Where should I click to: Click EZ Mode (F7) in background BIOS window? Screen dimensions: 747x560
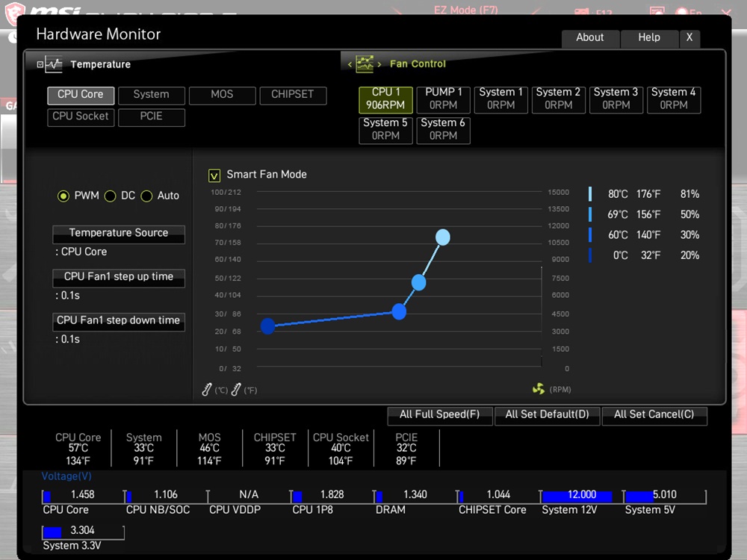click(466, 10)
